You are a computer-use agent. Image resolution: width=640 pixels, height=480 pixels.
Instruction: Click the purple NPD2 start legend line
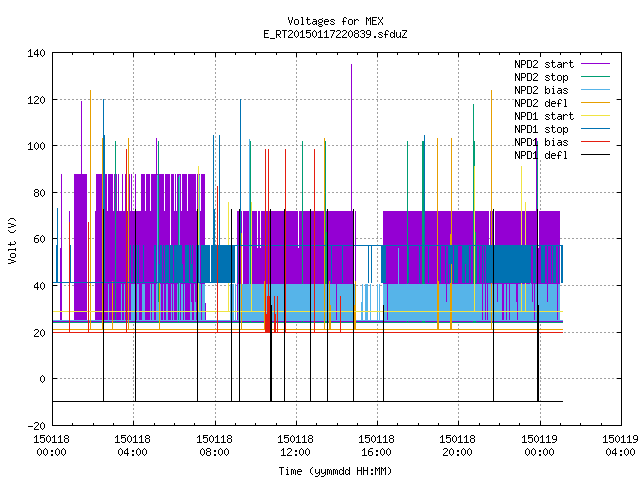coord(595,64)
